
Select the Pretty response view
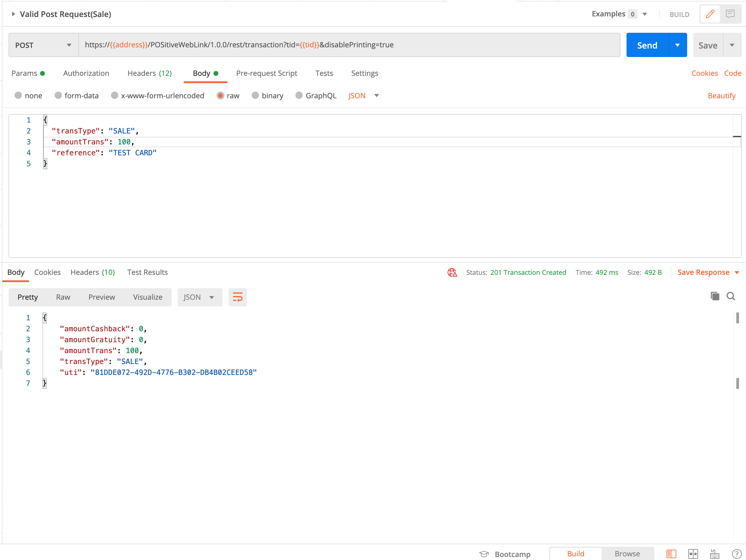[x=28, y=297]
